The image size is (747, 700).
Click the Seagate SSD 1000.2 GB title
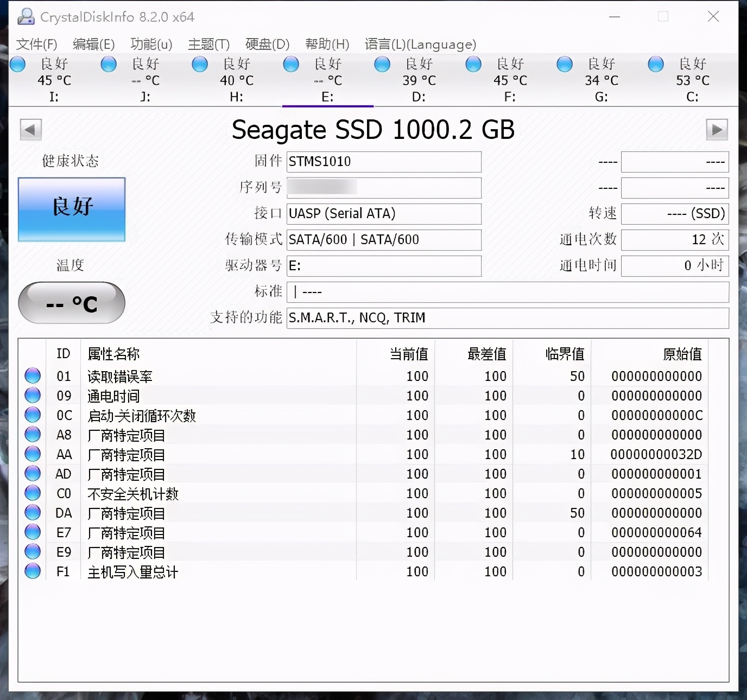coord(373,130)
